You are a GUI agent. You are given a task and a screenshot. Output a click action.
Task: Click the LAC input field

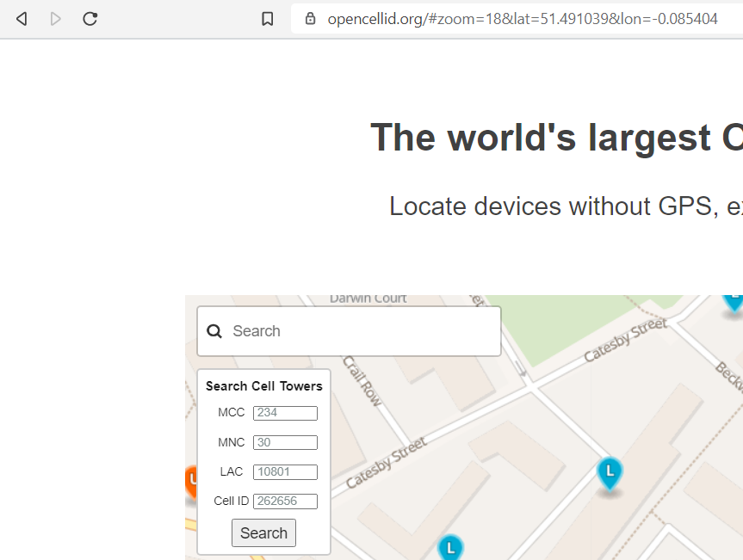[285, 472]
